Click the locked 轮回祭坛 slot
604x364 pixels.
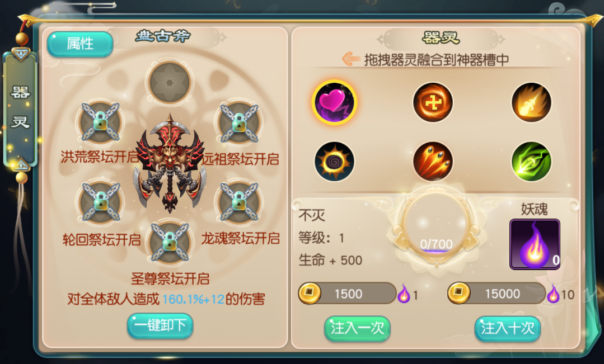tap(101, 202)
